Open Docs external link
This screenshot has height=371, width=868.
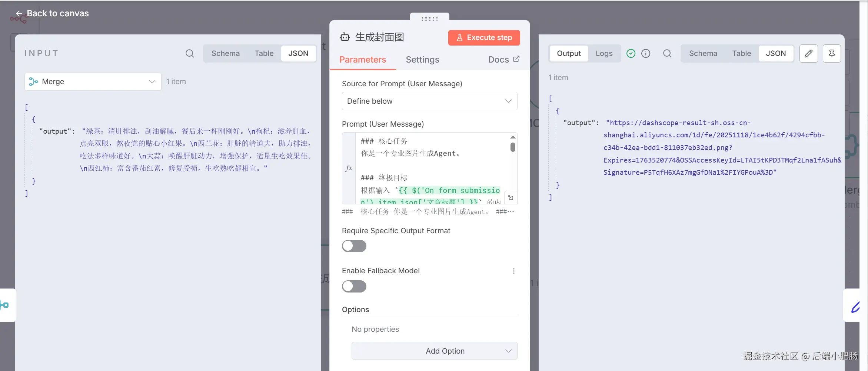(504, 60)
